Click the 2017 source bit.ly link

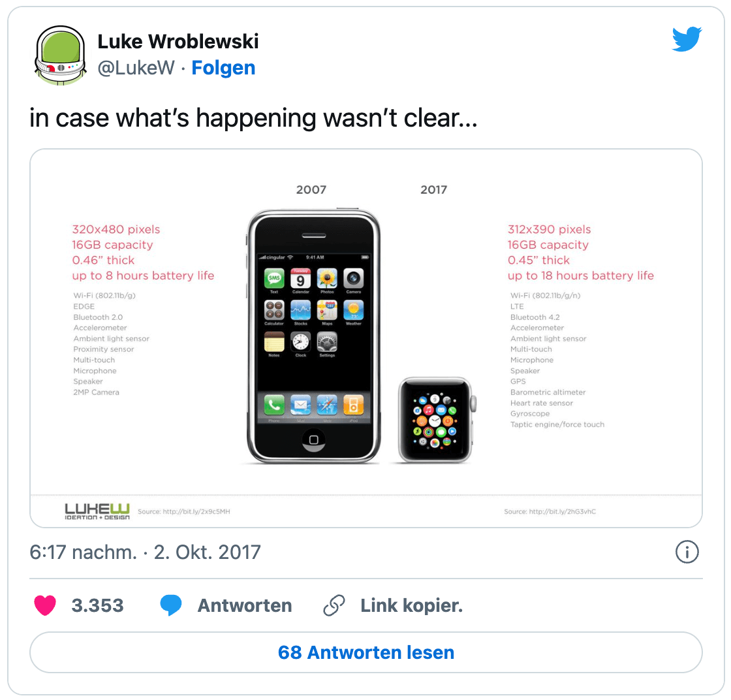point(550,511)
